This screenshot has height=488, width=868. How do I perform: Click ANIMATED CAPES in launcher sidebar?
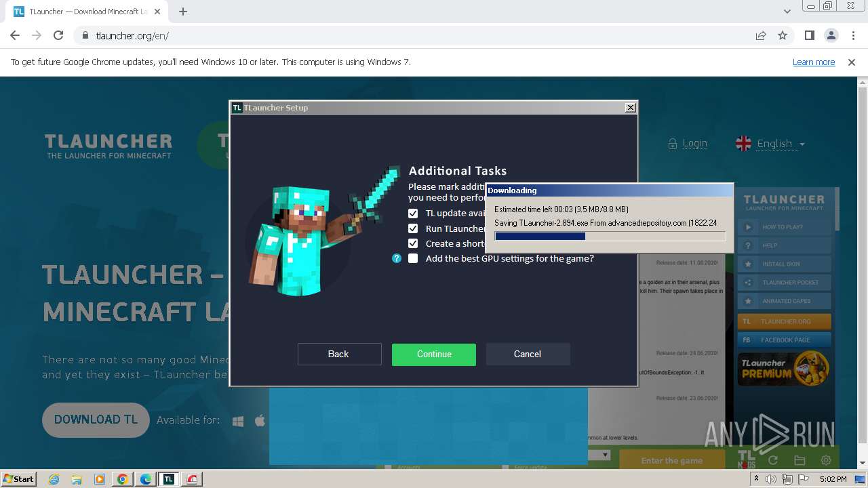click(x=784, y=301)
